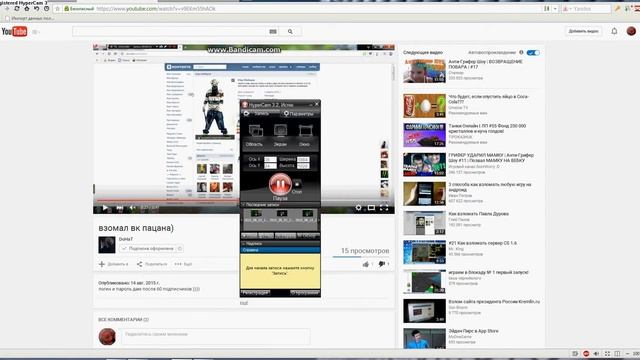Switch to the Параметры tab in HyperCam
Screen dimensions: 640x360
coord(299,113)
